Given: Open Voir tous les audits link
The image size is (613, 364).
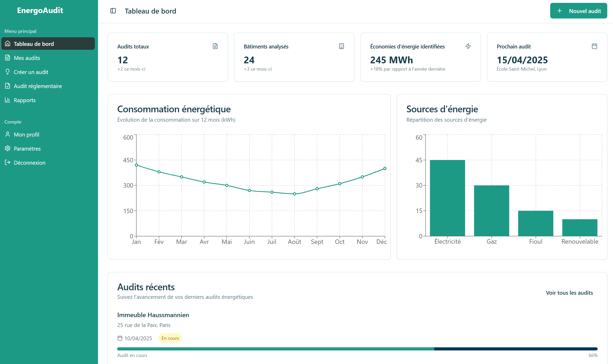Looking at the screenshot, I should click(x=569, y=293).
